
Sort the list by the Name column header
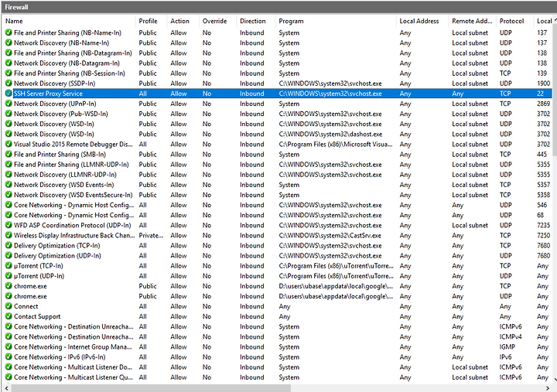tap(70, 21)
